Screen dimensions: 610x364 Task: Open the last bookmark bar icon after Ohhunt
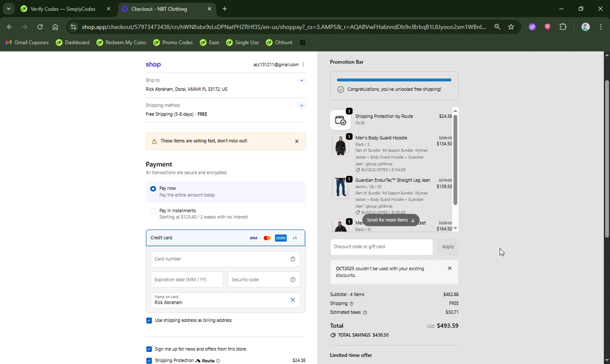point(303,42)
